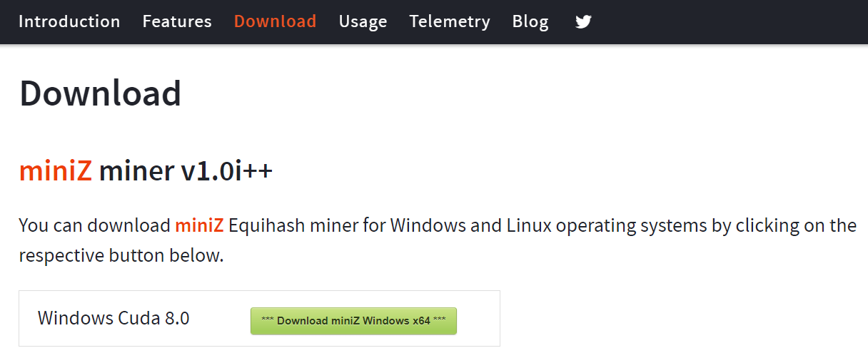Open the Twitter bird icon link
The image size is (868, 358).
pyautogui.click(x=583, y=22)
